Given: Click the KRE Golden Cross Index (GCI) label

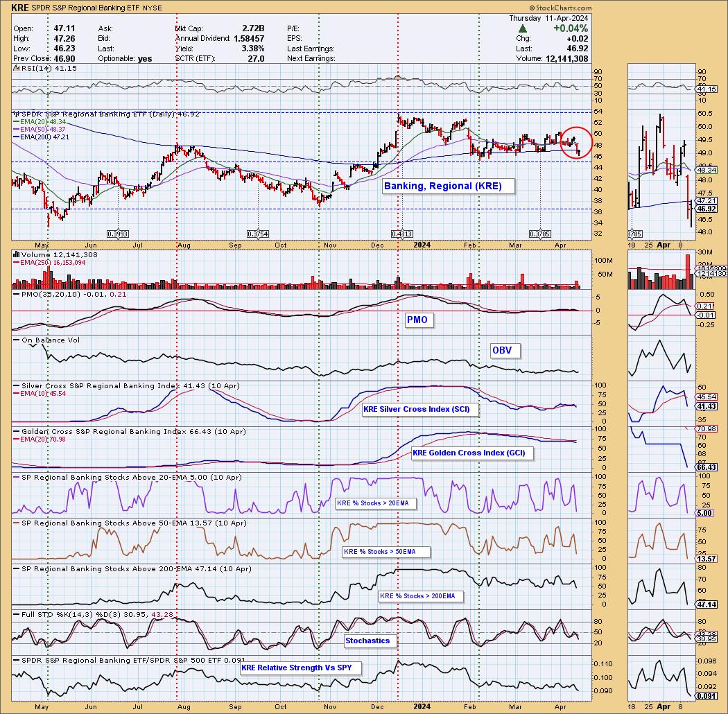Looking at the screenshot, I should 472,453.
